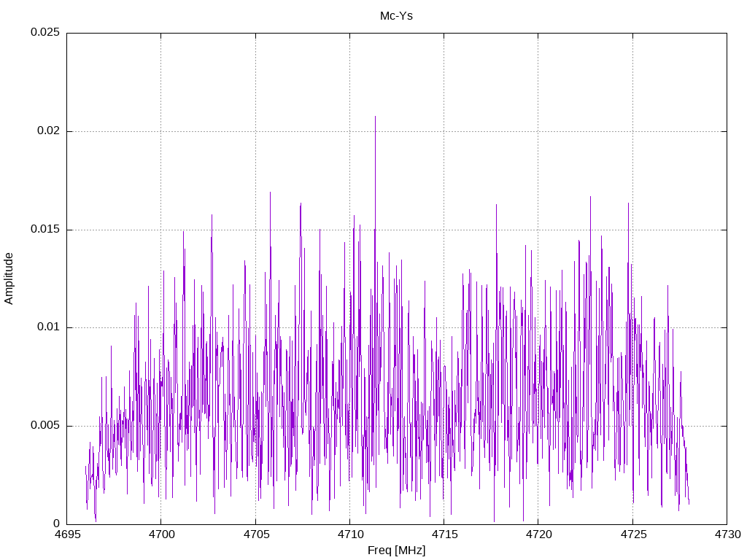Click the Freq [MHz] x-axis label

(396, 551)
